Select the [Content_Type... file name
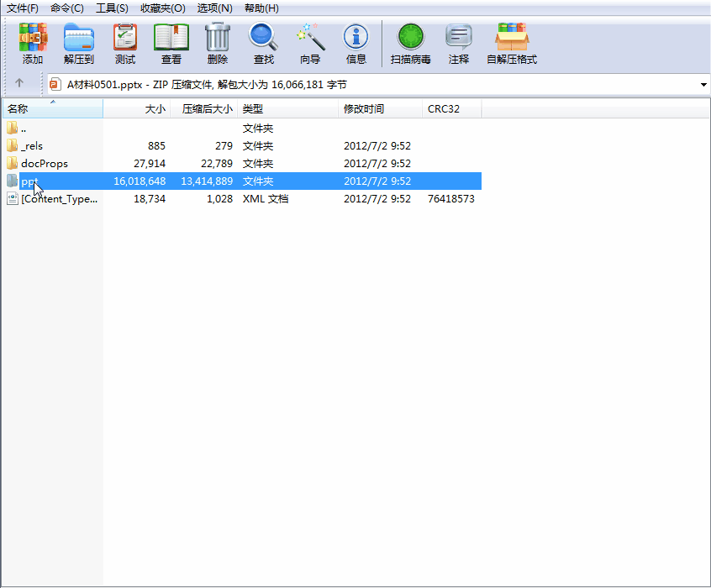This screenshot has height=588, width=711. point(60,199)
